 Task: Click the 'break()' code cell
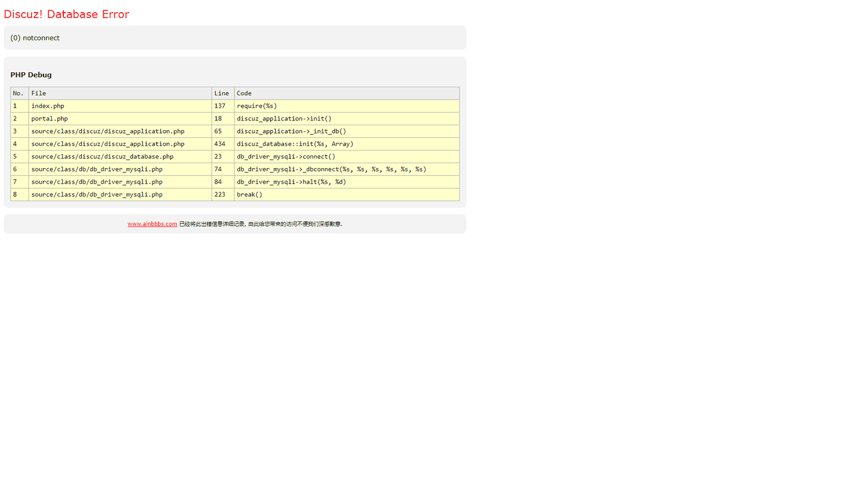tap(347, 195)
